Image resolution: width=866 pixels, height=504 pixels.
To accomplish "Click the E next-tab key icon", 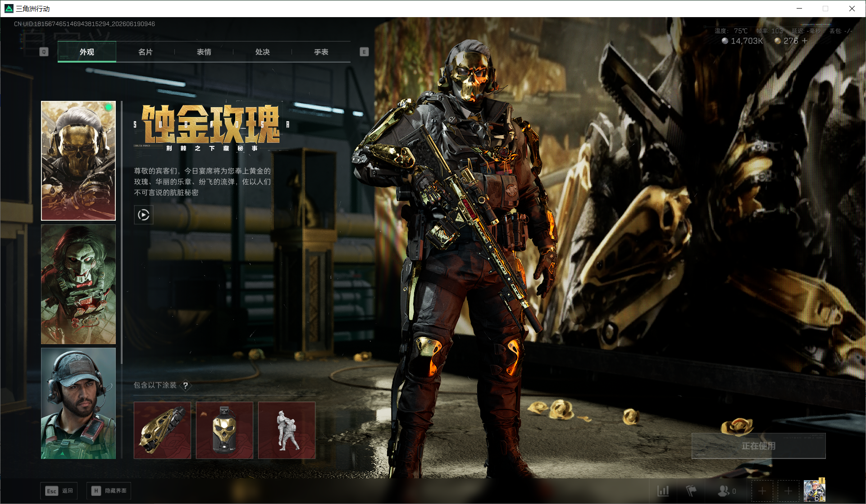I will [x=364, y=52].
